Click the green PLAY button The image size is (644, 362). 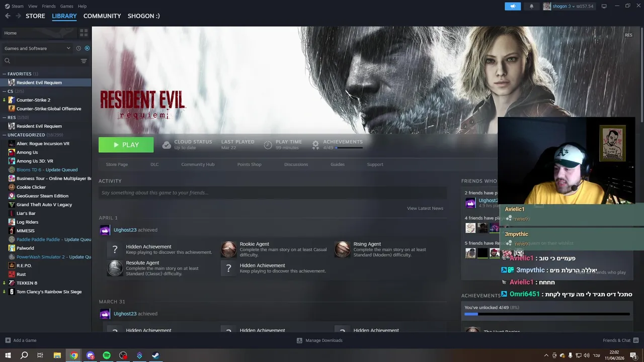[x=126, y=145]
